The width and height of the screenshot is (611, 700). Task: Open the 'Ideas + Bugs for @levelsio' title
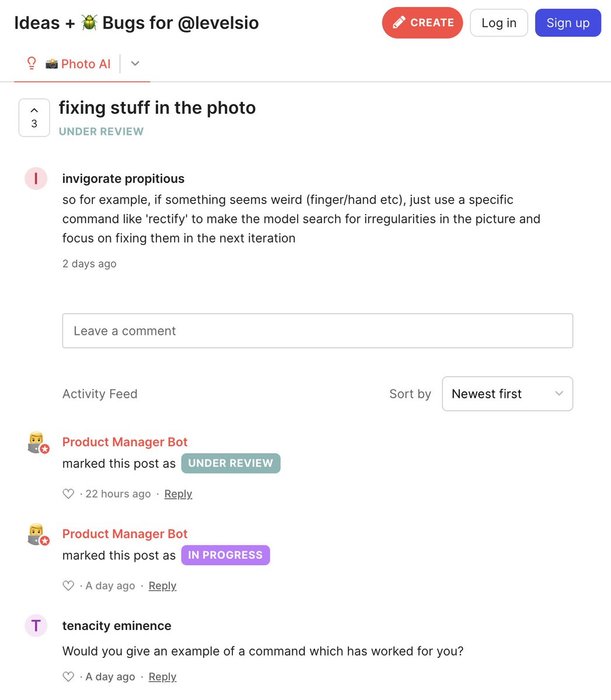[x=136, y=23]
